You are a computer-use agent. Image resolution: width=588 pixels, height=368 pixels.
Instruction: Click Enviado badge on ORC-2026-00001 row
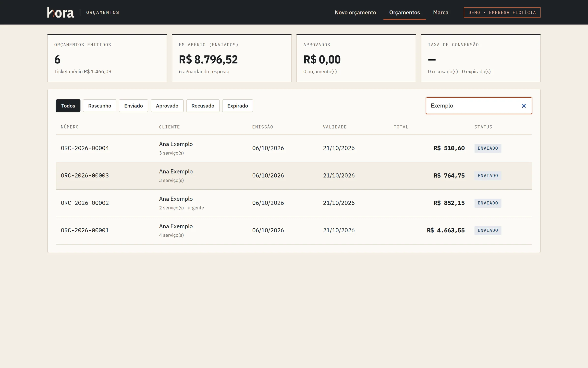488,231
